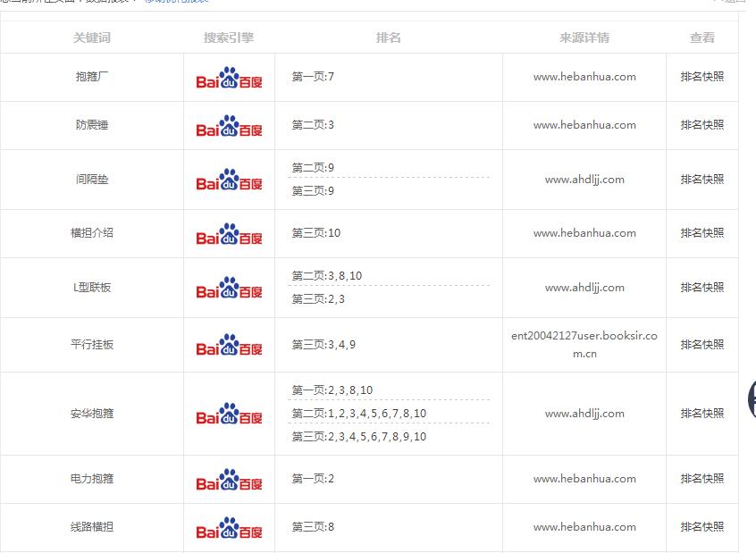The height and width of the screenshot is (553, 756).
Task: Click 排名快照 in the L型联板 row
Action: [702, 288]
